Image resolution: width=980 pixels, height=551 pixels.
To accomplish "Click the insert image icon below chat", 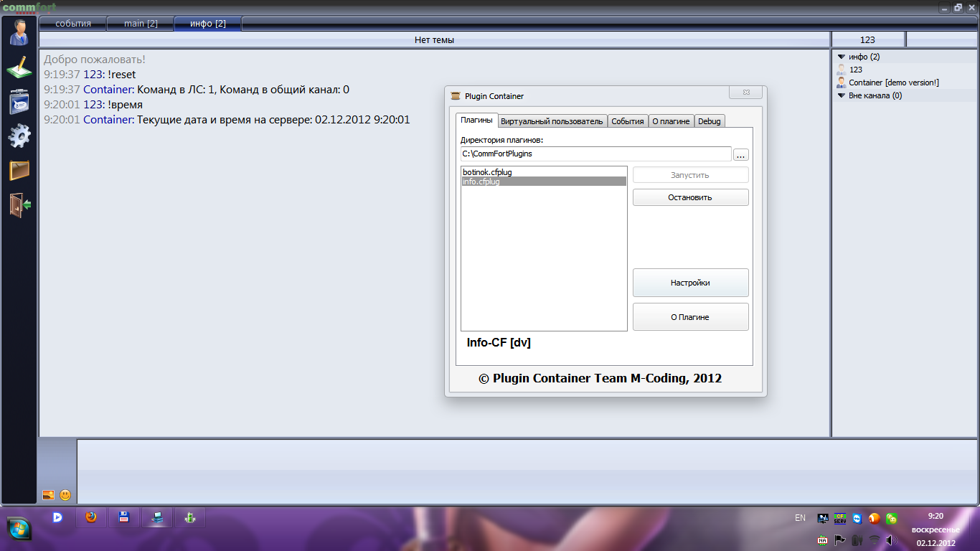I will tap(48, 495).
